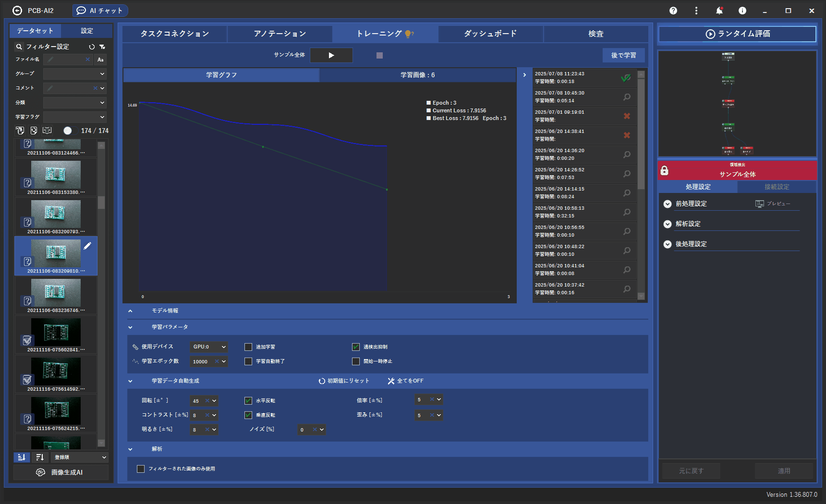Click the stop training square icon
This screenshot has width=826, height=504.
pyautogui.click(x=379, y=55)
